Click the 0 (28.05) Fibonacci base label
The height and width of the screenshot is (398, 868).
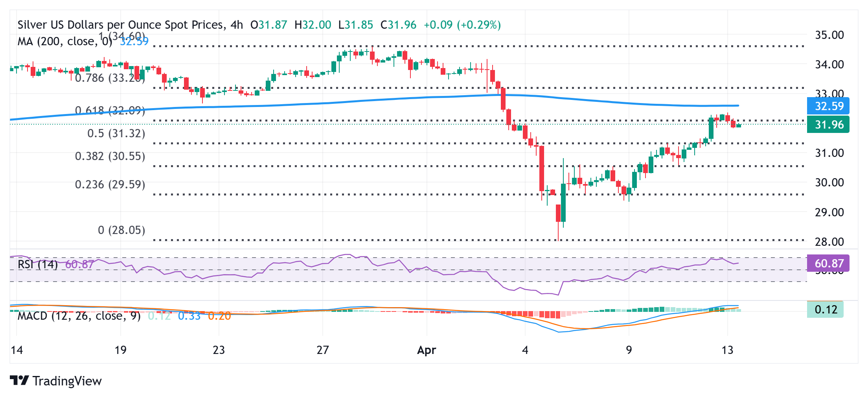point(121,230)
